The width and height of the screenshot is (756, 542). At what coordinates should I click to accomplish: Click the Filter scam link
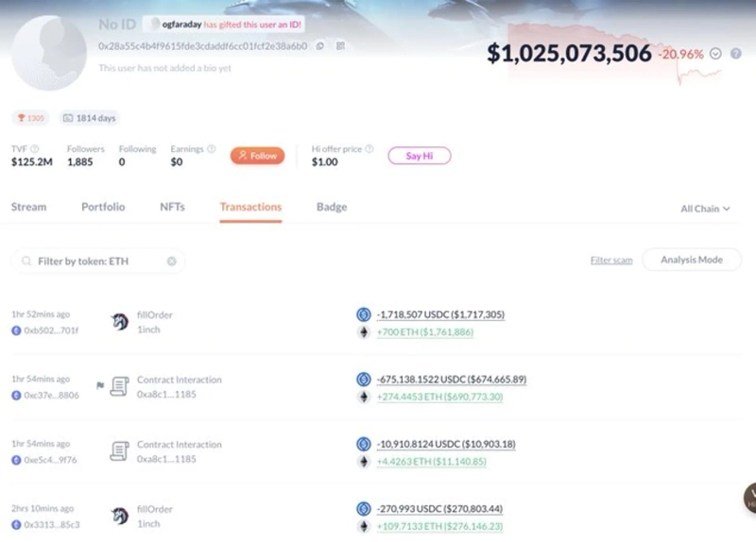pyautogui.click(x=610, y=261)
